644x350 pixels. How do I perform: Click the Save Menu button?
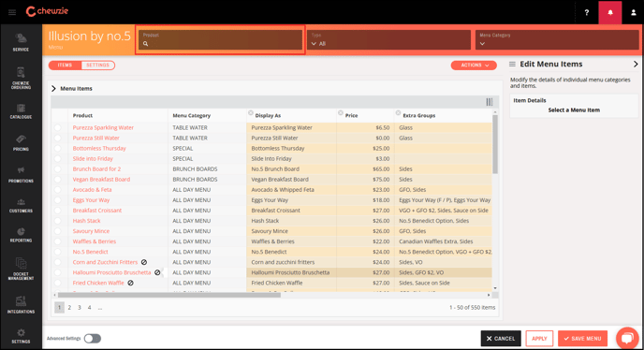point(582,339)
